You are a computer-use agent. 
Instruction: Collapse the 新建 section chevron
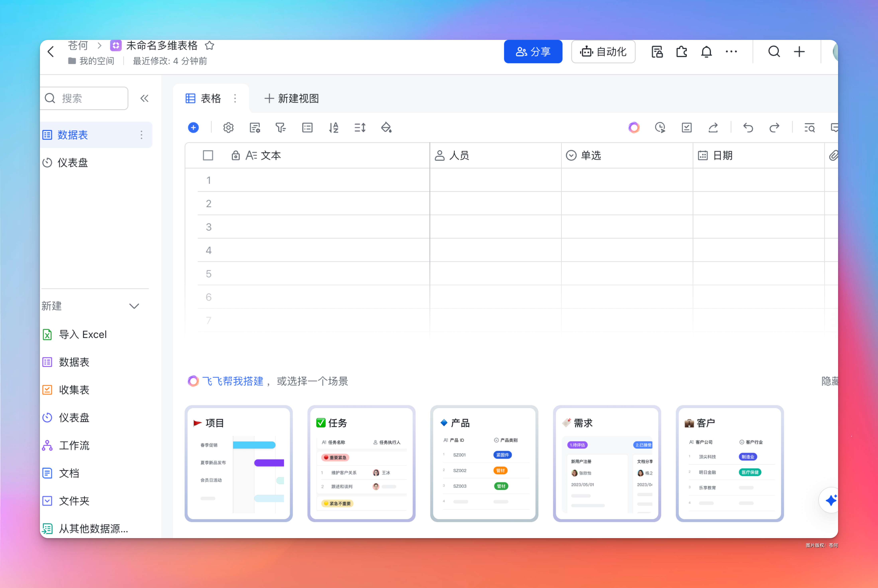(x=134, y=306)
